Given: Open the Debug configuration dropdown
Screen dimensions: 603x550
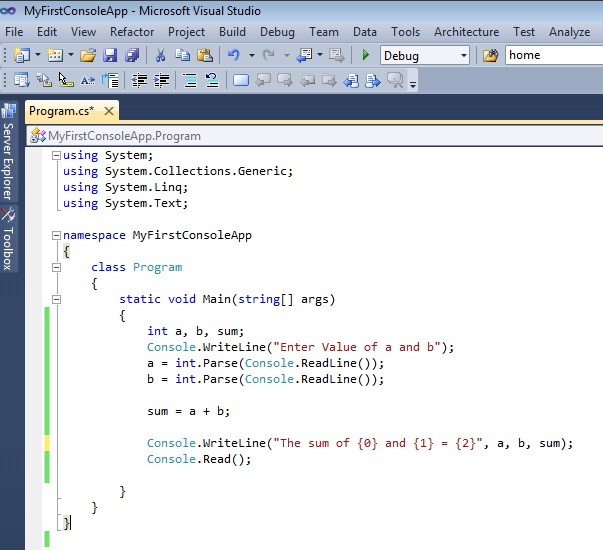Looking at the screenshot, I should 462,56.
